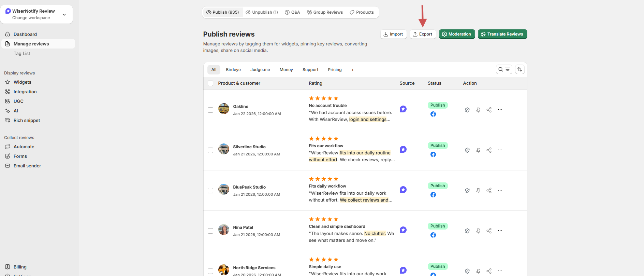Click the Export button
644x276 pixels.
[x=423, y=34]
